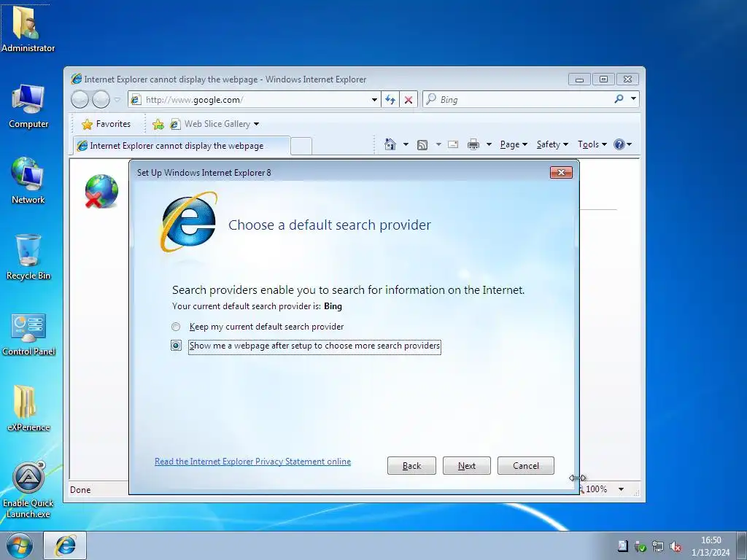Launch Enable Quick Launch.exe icon
Viewport: 747px width, 560px height.
click(28, 491)
